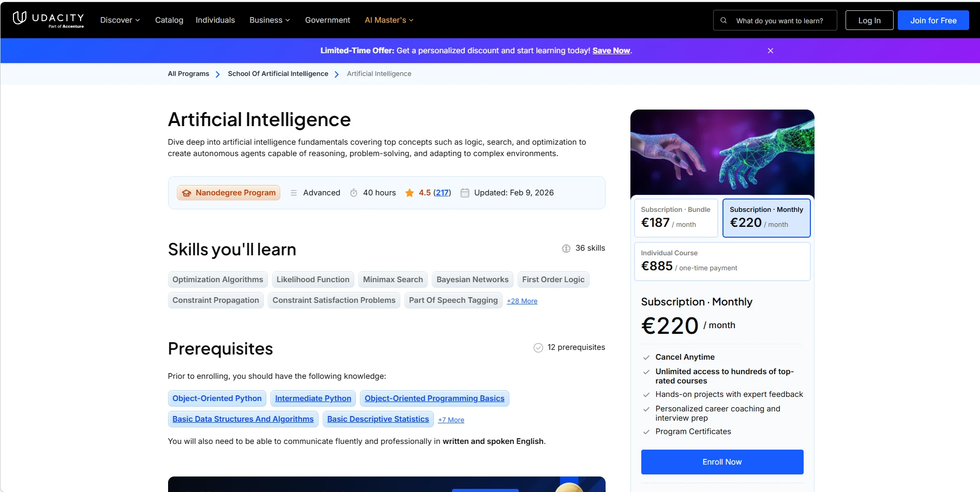Click the search magnifier icon
The image size is (980, 492).
pyautogui.click(x=723, y=20)
